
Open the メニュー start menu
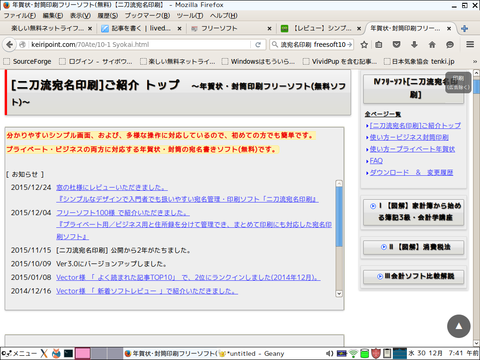tap(19, 353)
